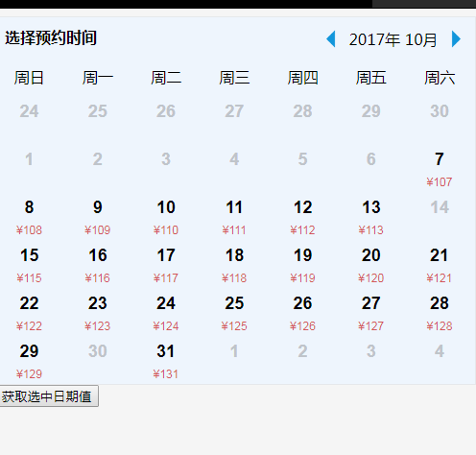Click the disabled date 30 in last row
This screenshot has width=476, height=455.
[98, 351]
